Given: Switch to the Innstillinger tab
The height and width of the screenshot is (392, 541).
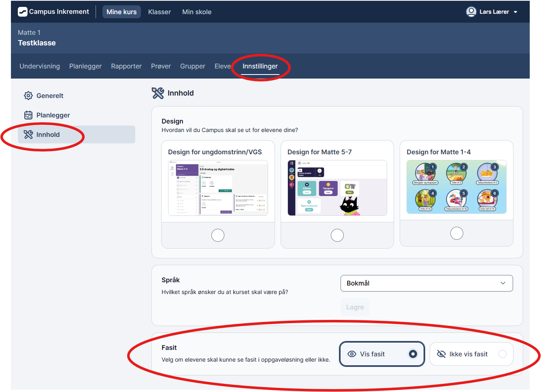Looking at the screenshot, I should click(x=260, y=66).
